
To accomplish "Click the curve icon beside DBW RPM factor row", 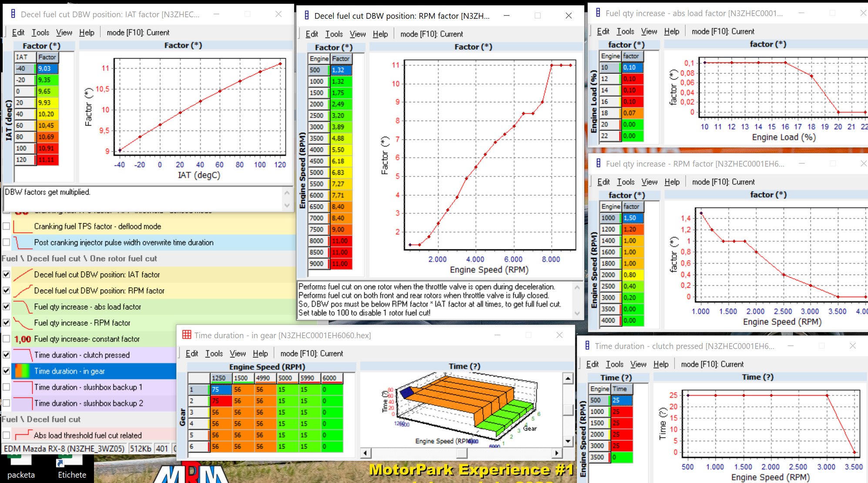I will 23,291.
